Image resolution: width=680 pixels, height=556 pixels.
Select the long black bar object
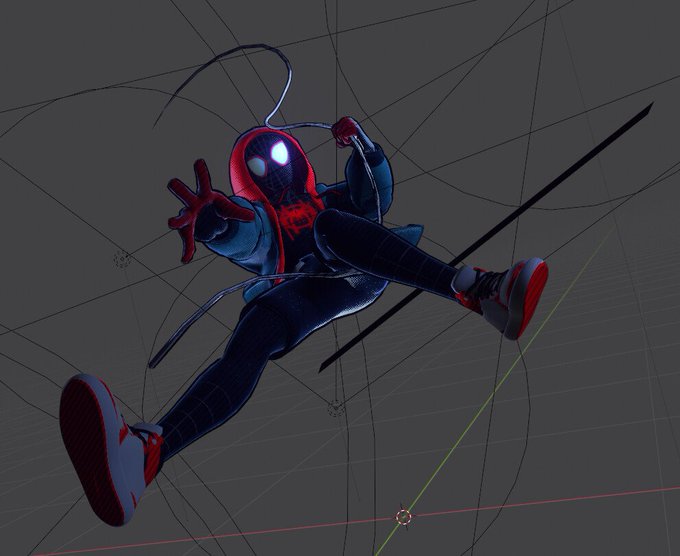[x=486, y=237]
